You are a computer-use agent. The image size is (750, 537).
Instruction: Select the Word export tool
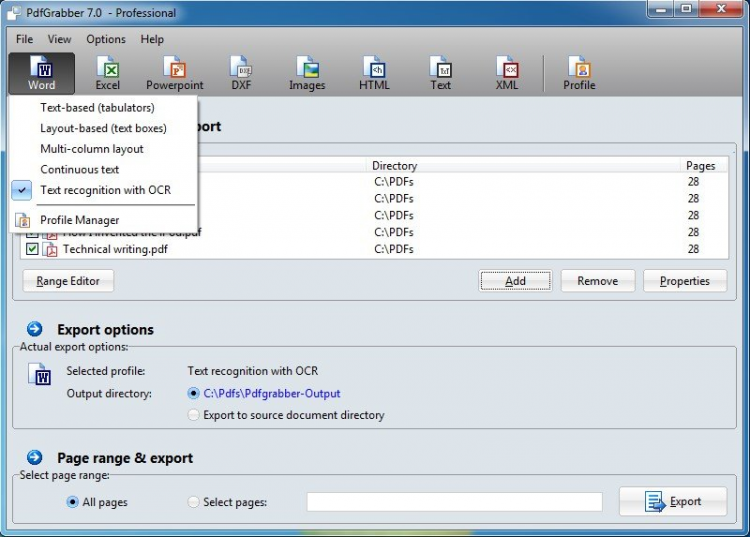click(x=42, y=73)
